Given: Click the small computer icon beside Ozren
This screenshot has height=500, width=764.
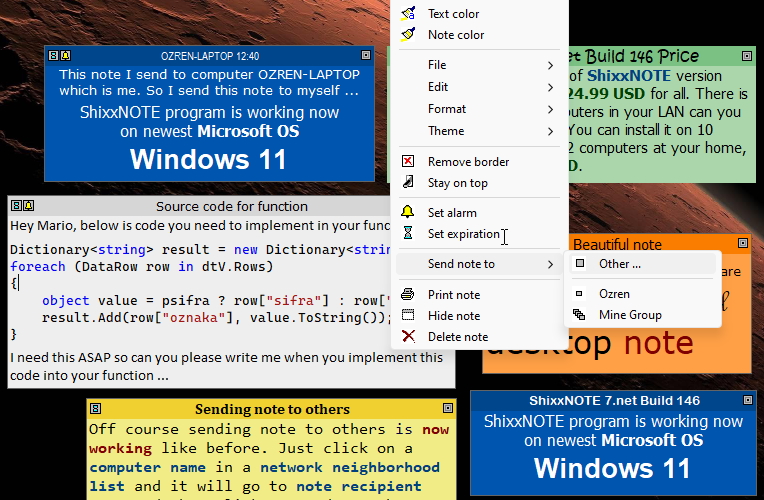Looking at the screenshot, I should 579,293.
